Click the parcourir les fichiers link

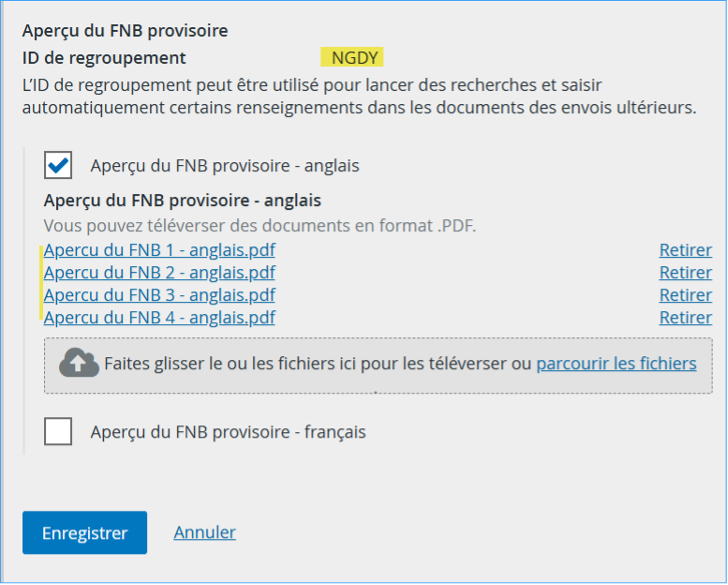(617, 364)
